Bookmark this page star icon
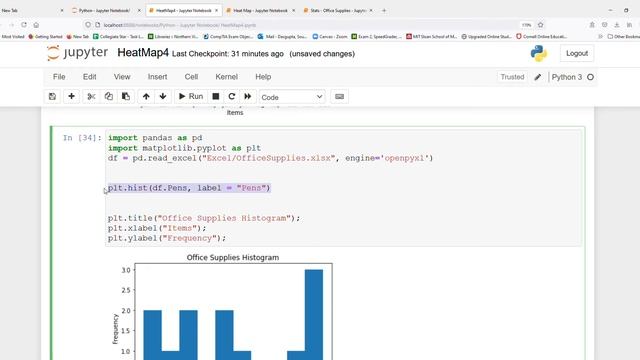The image size is (640, 360). [541, 25]
